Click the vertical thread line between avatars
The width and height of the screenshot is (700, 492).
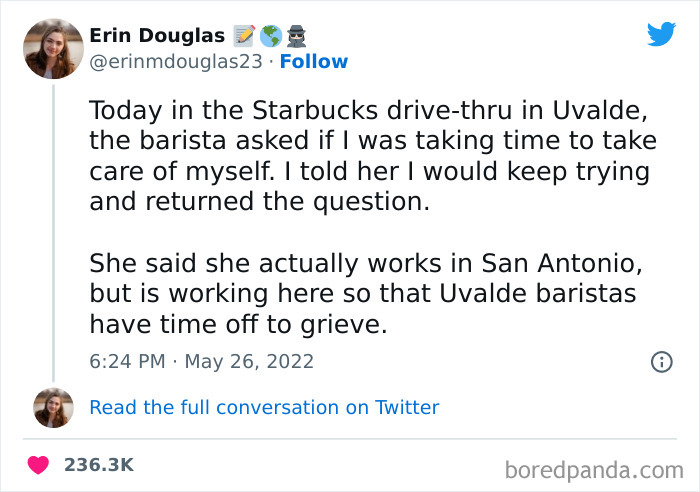53,232
